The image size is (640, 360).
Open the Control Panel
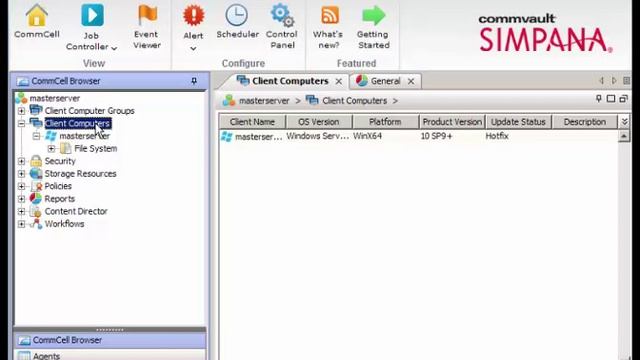click(282, 27)
